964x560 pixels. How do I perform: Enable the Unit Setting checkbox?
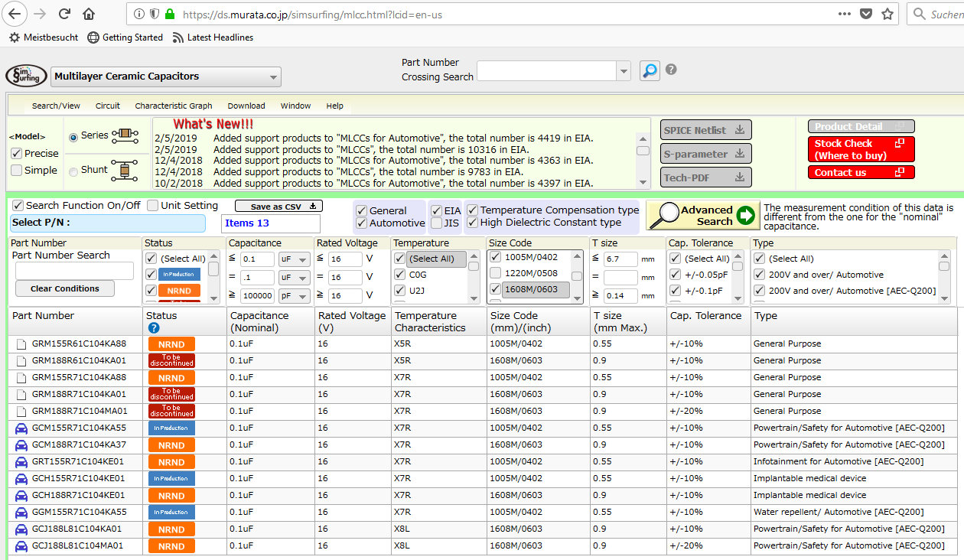(x=152, y=206)
